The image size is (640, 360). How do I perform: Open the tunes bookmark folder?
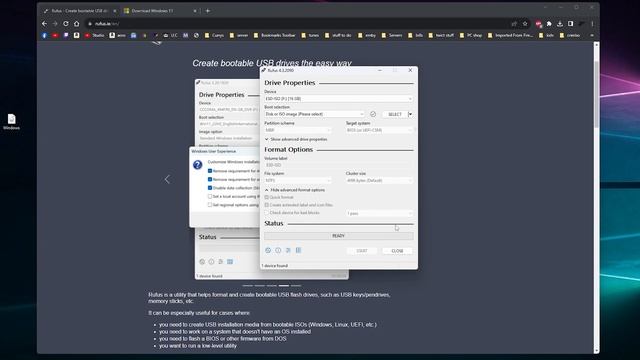click(x=310, y=36)
